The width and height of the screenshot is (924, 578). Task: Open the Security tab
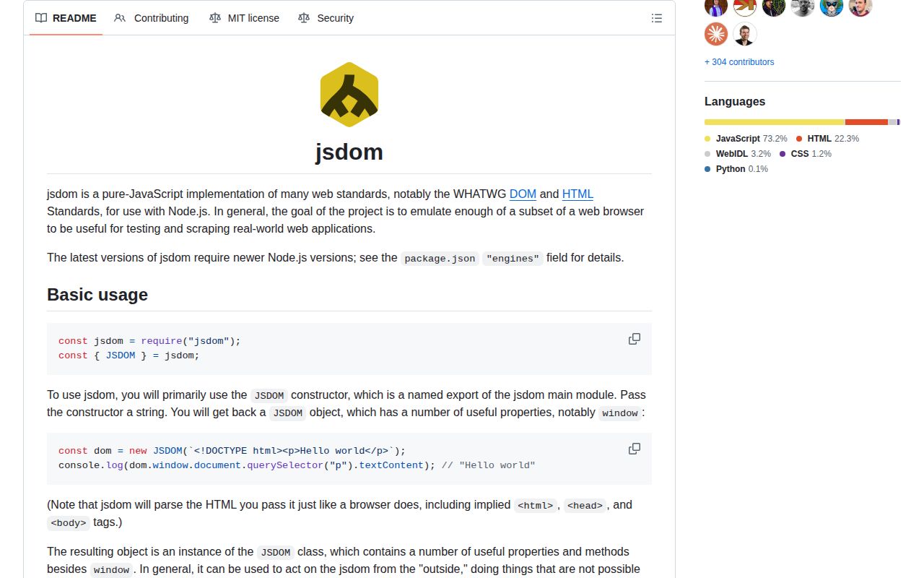tap(326, 18)
